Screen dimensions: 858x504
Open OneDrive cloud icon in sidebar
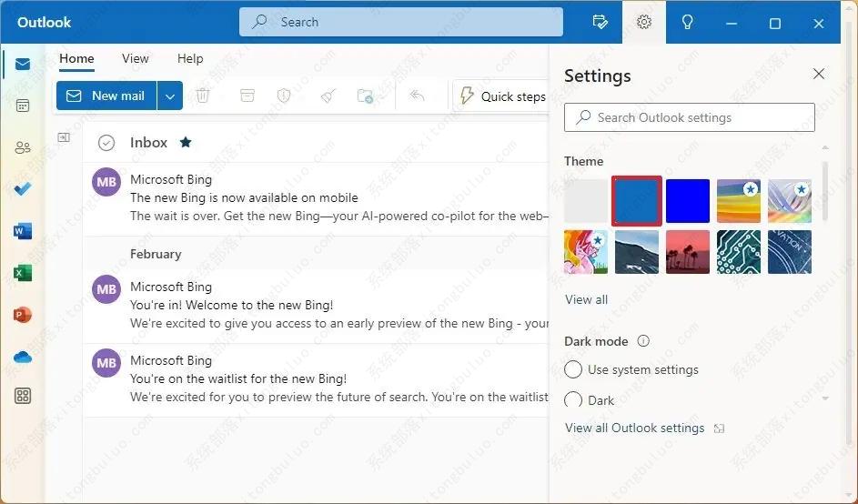point(23,357)
